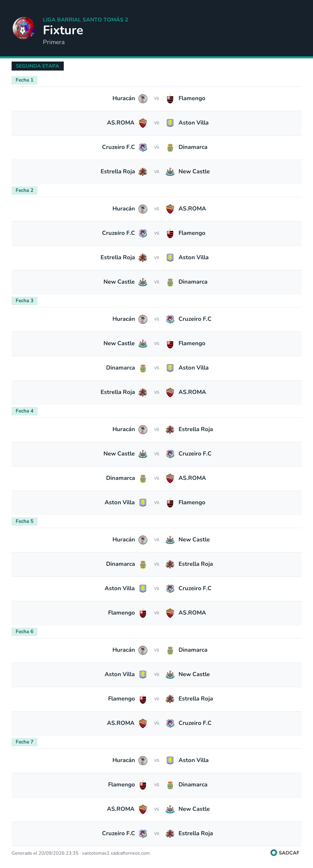Click the Fecha 2 New Castle vs Dinamarca row
Image resolution: width=313 pixels, height=868 pixels.
(x=156, y=282)
